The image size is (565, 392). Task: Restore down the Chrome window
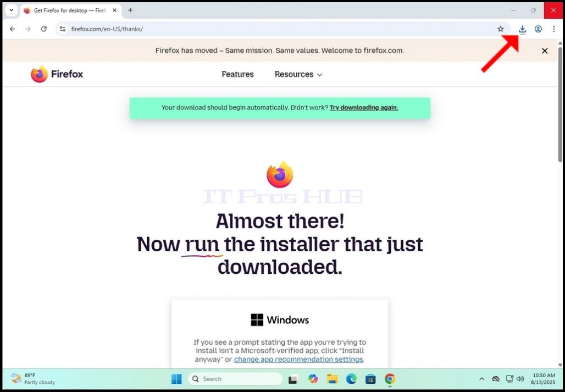point(533,10)
